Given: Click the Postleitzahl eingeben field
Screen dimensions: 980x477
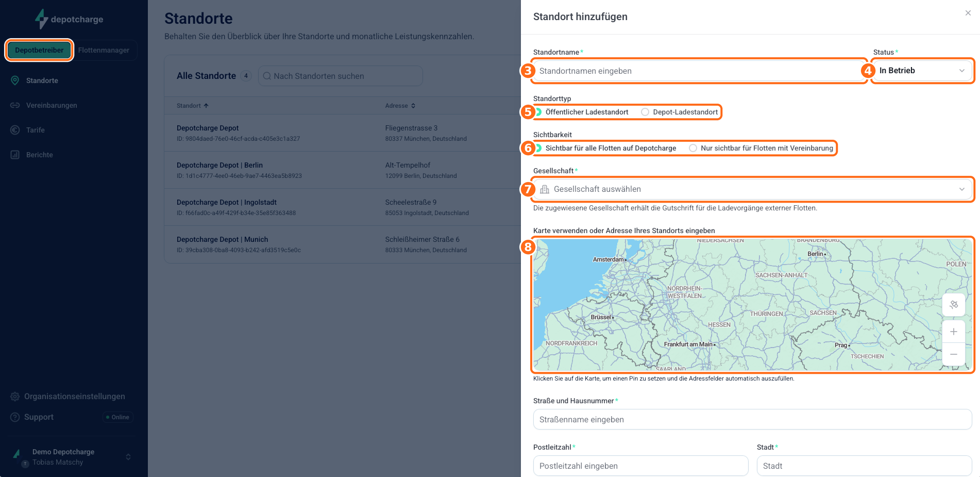Looking at the screenshot, I should coord(640,466).
